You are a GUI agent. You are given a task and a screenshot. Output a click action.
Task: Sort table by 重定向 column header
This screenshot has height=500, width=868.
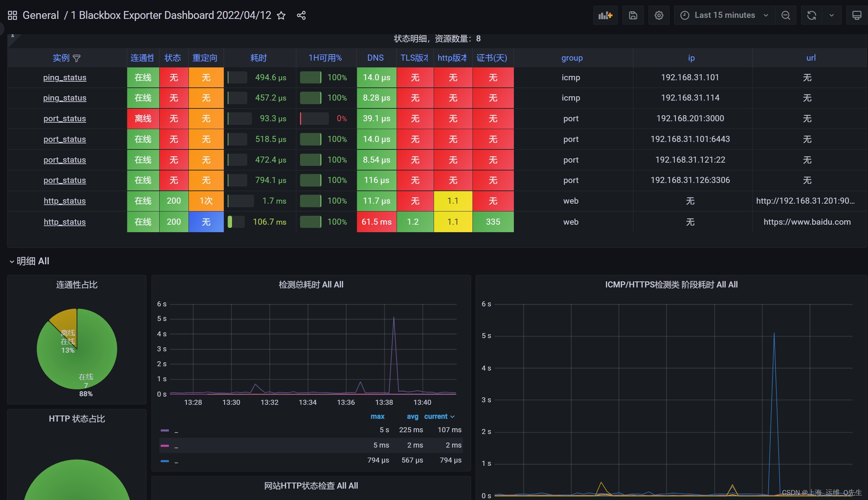(205, 58)
